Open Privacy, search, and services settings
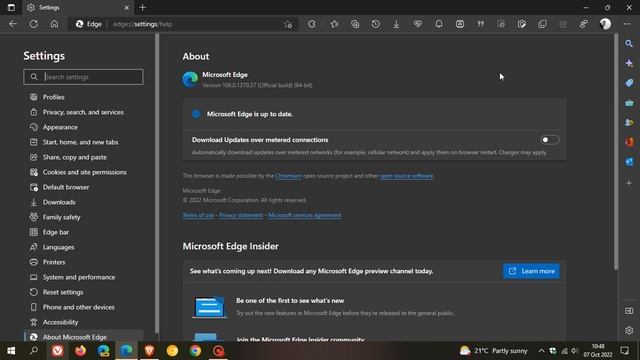This screenshot has height=360, width=640. coord(83,112)
